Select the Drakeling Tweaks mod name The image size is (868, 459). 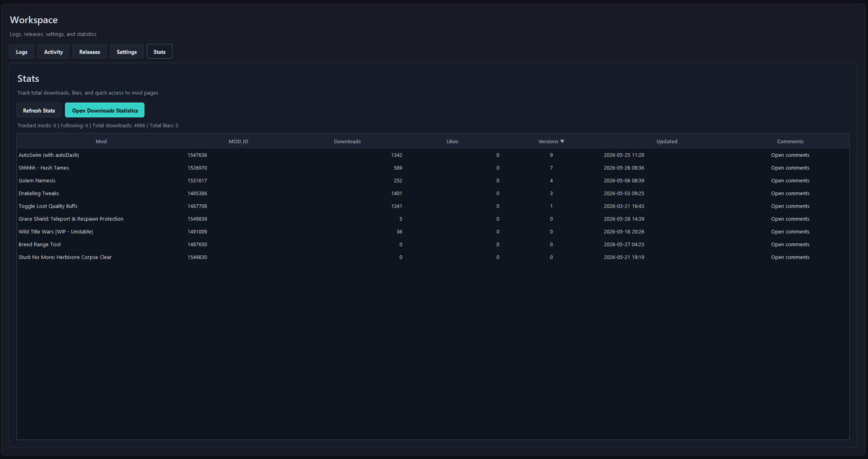click(38, 193)
